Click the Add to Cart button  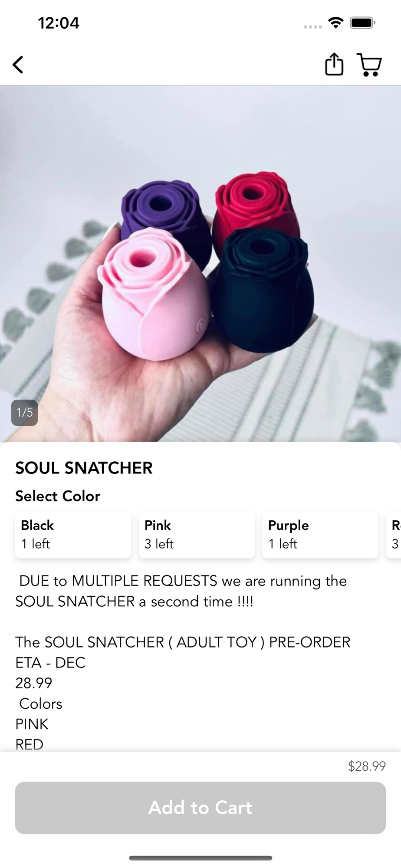tap(200, 808)
